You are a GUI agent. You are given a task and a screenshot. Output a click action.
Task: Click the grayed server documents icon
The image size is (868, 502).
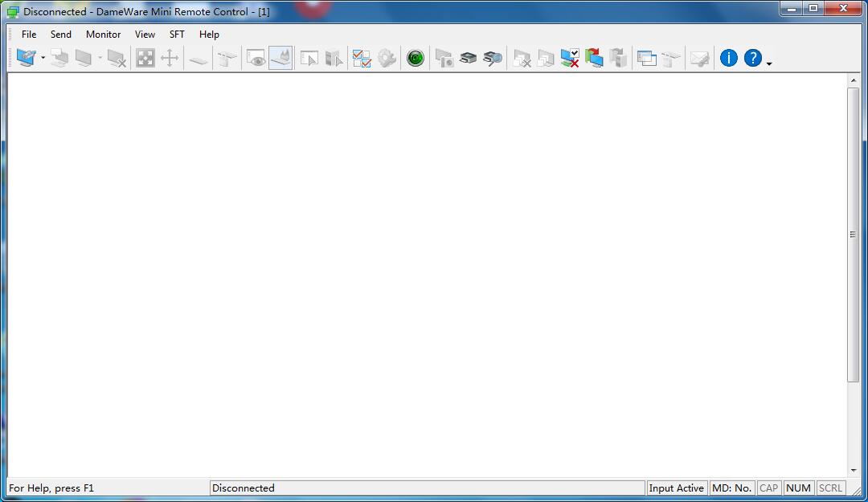pos(618,58)
